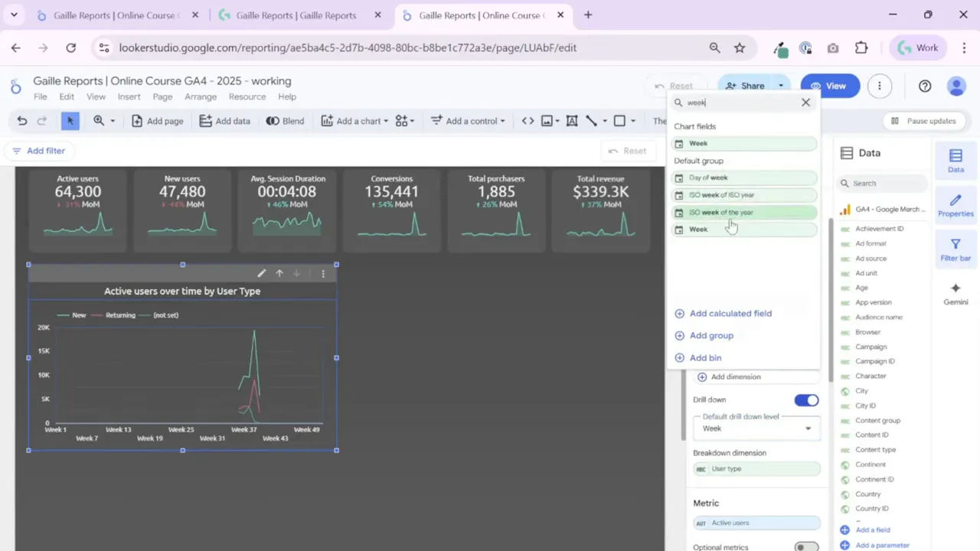Viewport: 980px width, 551px height.
Task: Turn off the Drill down toggle
Action: [806, 400]
